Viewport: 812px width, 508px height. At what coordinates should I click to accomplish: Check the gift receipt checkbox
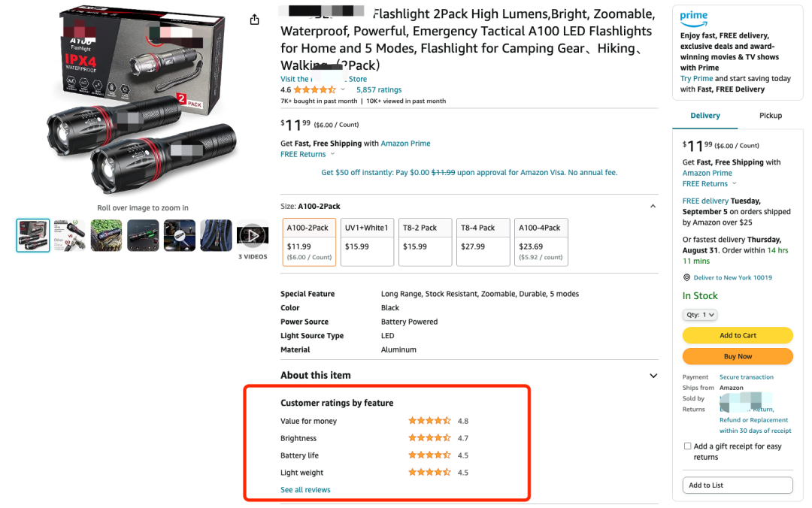click(687, 446)
